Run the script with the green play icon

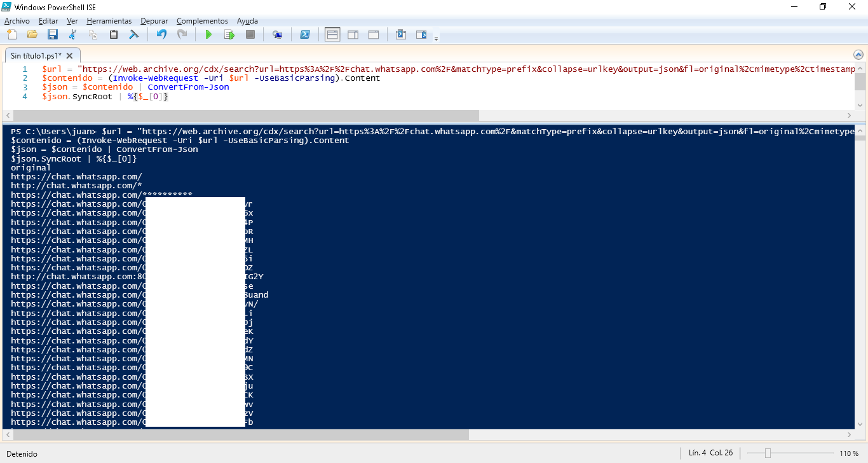point(208,34)
